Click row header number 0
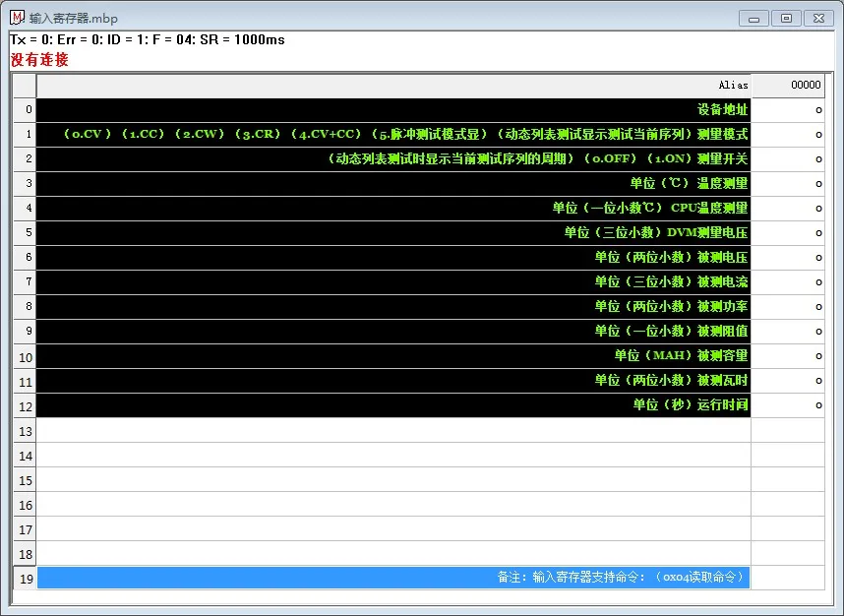This screenshot has width=844, height=616. pos(25,110)
